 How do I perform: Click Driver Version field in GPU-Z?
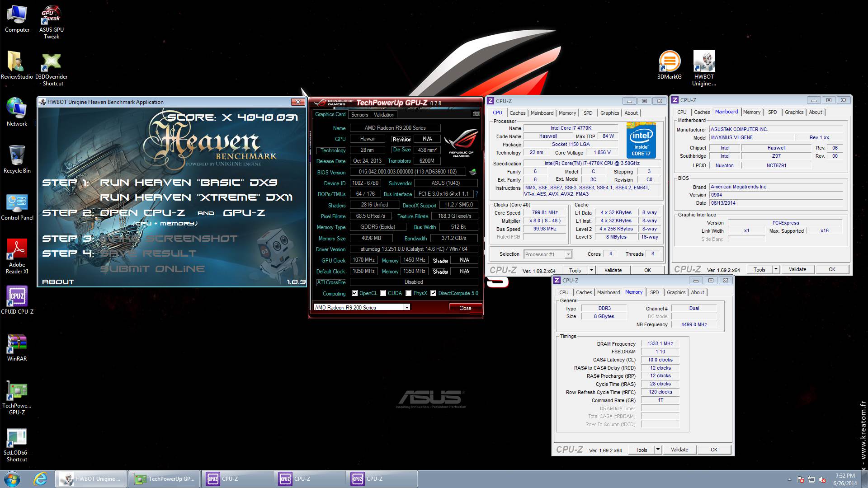pos(414,249)
